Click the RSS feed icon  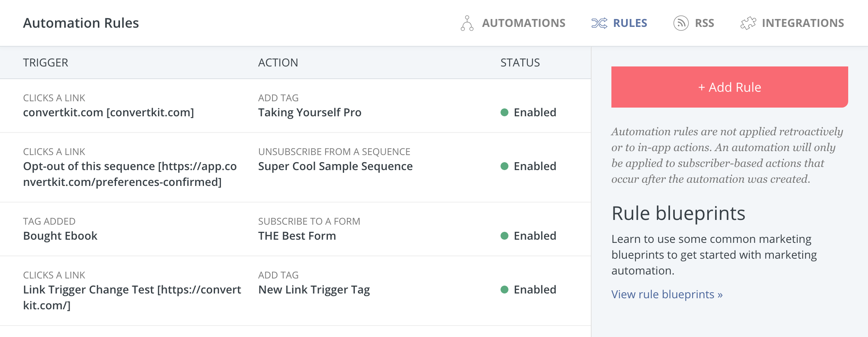point(681,23)
